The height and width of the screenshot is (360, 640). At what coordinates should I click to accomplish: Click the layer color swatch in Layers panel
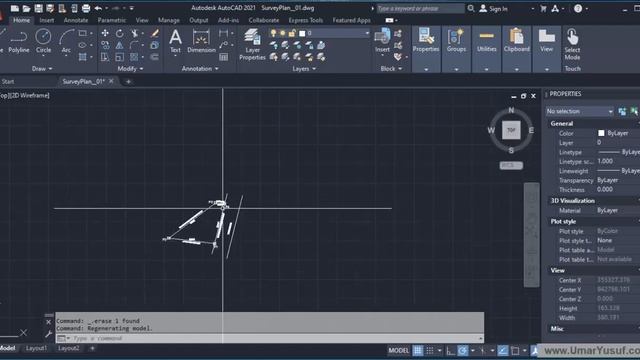302,33
